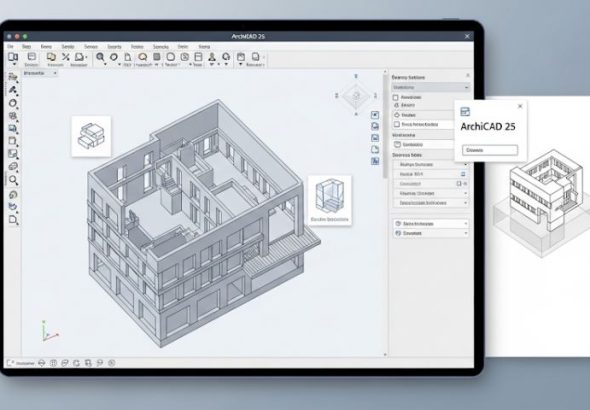Click the left arrow beside the navigation cube
The image size is (590, 410).
point(337,96)
